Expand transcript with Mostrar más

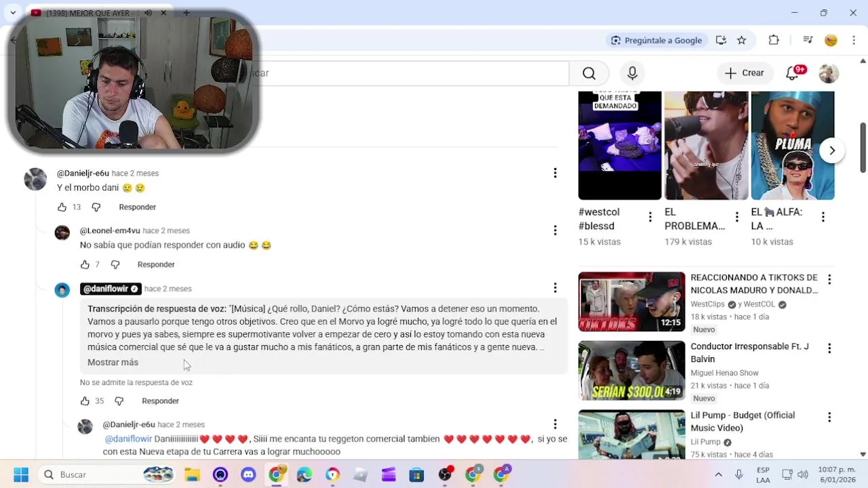(113, 363)
